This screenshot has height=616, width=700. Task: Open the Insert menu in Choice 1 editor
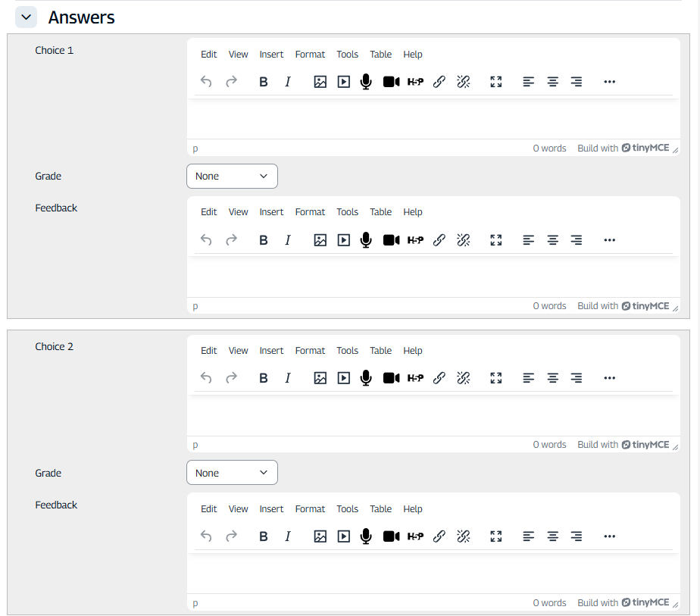pyautogui.click(x=271, y=55)
